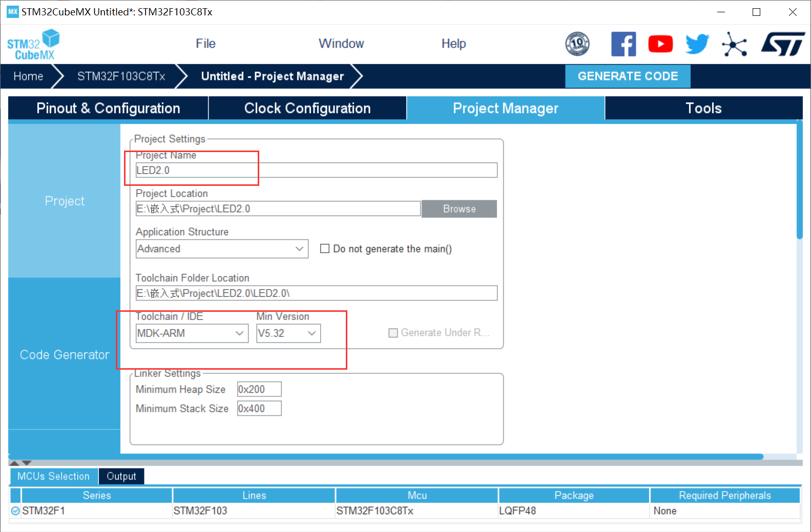
Task: Open the YouTube icon link
Action: pos(660,44)
